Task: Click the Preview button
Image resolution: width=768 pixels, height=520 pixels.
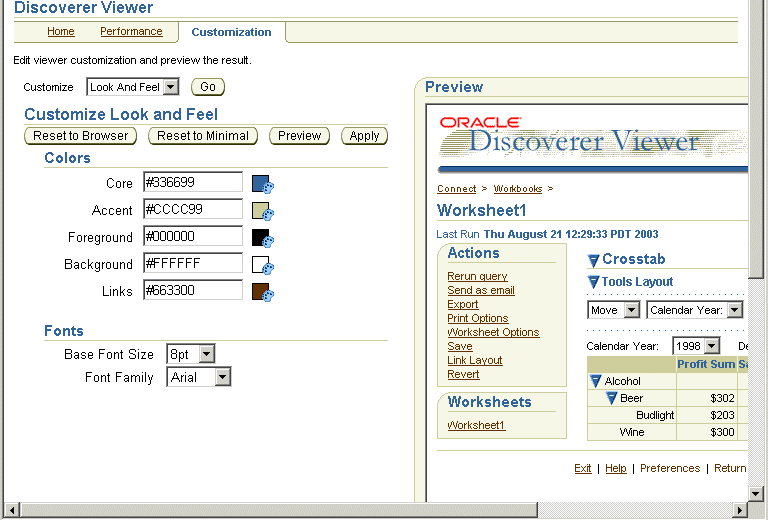Action: click(299, 136)
